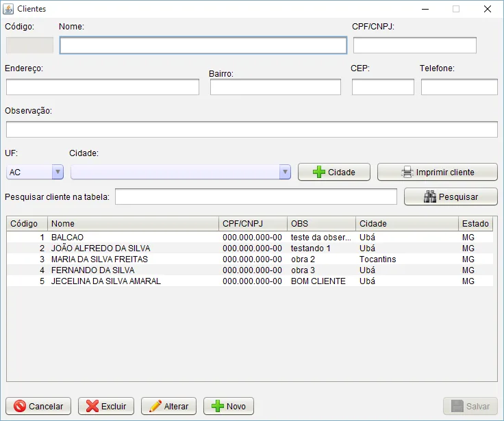Click the green plus icon on Cidade button

pyautogui.click(x=319, y=172)
